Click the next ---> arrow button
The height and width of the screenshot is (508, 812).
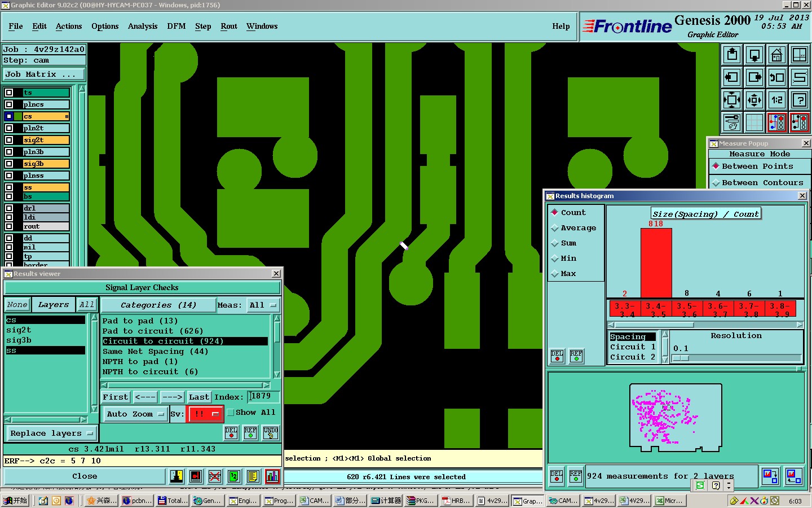173,397
